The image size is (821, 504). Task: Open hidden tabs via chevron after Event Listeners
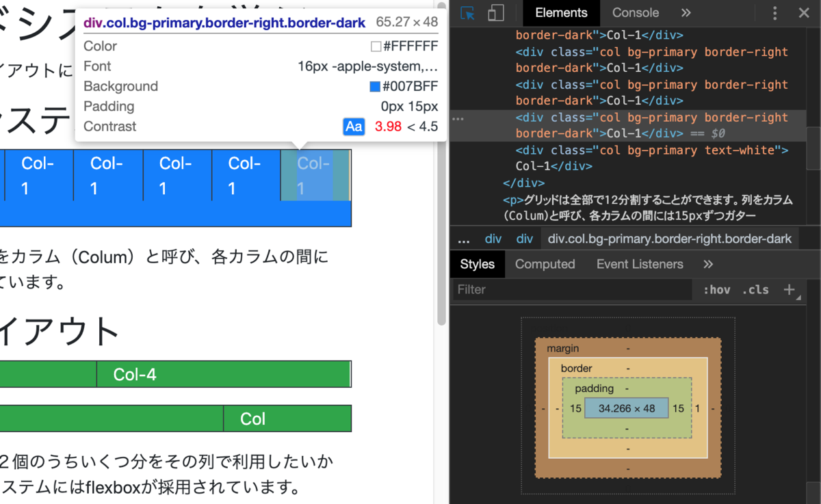pyautogui.click(x=707, y=264)
